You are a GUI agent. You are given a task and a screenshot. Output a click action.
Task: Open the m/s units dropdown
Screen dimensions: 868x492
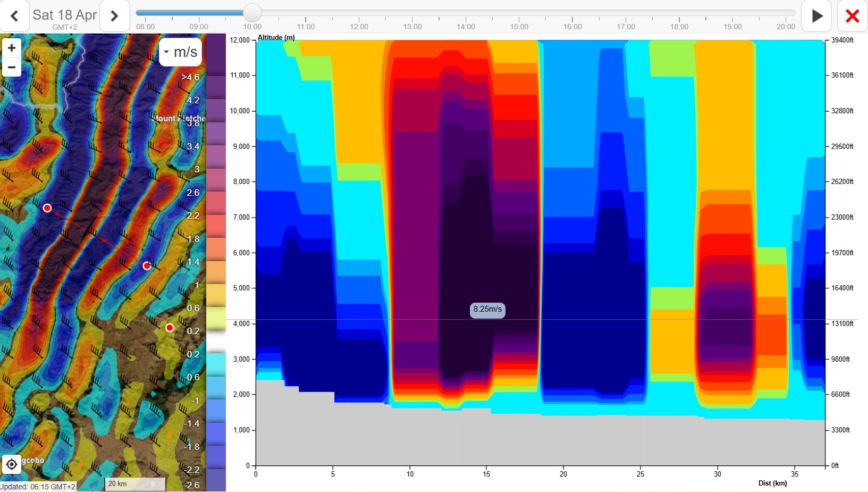[180, 52]
